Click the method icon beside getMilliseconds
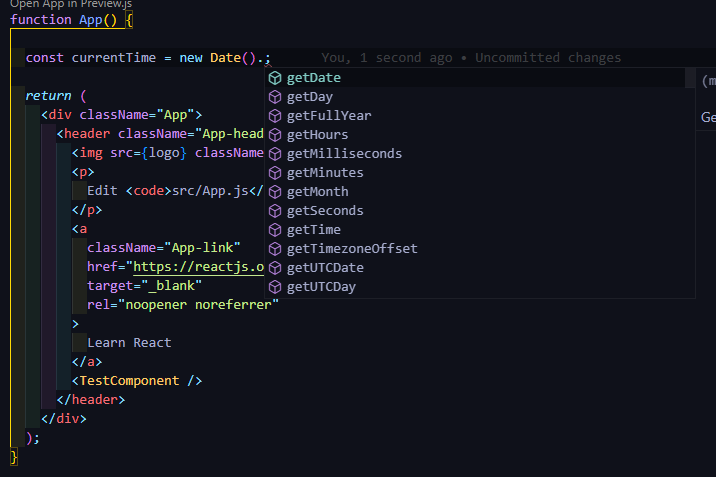Viewport: 716px width, 477px height. 275,154
